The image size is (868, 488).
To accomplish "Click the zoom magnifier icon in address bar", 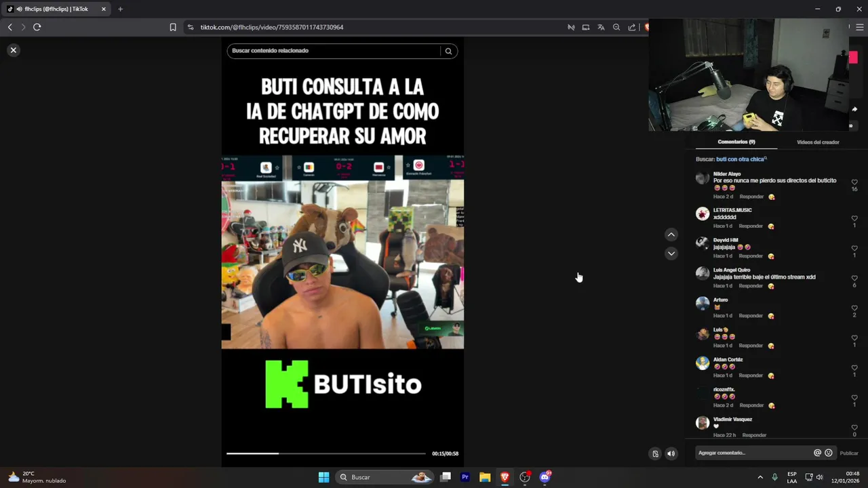I will [x=616, y=27].
